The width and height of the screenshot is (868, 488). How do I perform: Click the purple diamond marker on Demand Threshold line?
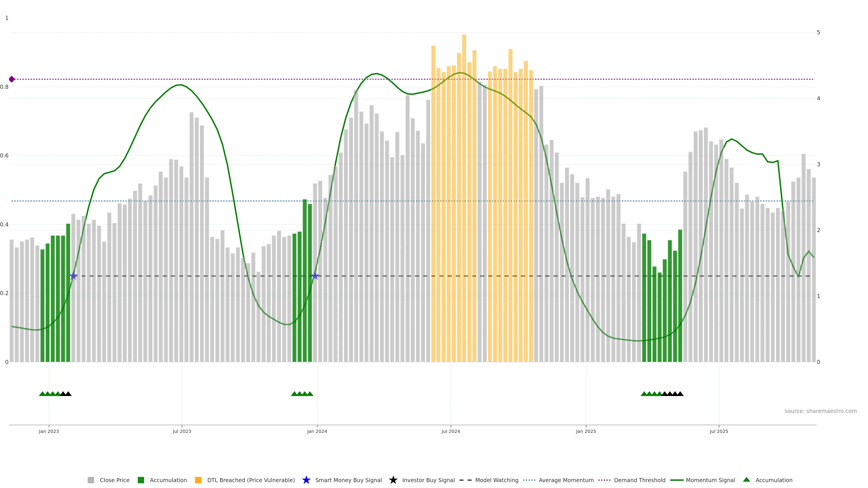(x=12, y=79)
